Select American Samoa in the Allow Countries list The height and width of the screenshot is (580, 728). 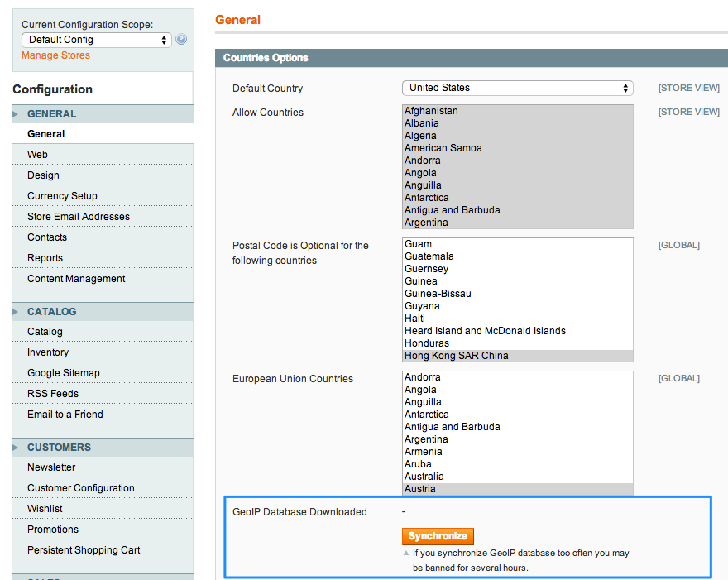[x=517, y=148]
